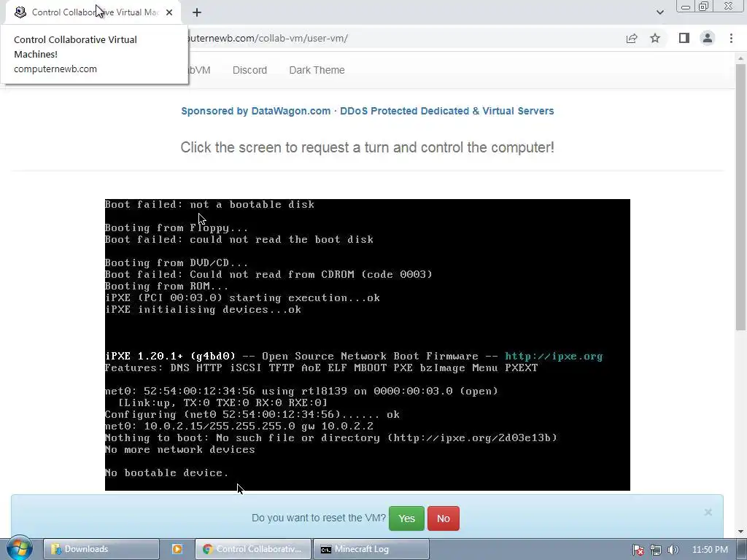Open the Minecraft Log taskbar window

click(x=371, y=549)
